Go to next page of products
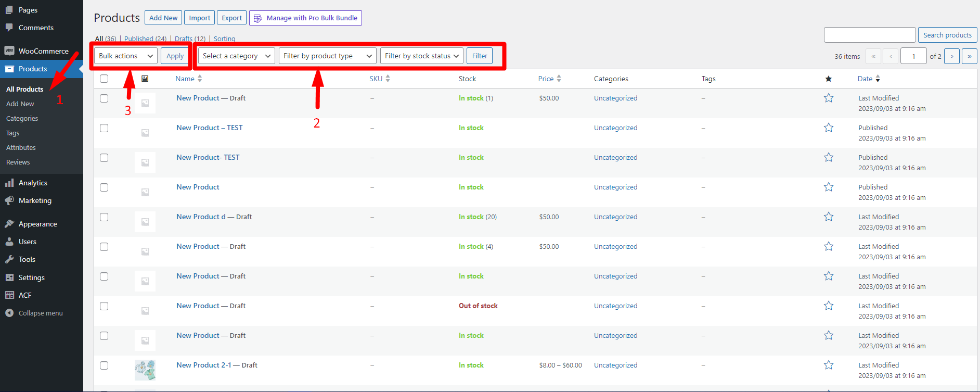 click(952, 56)
